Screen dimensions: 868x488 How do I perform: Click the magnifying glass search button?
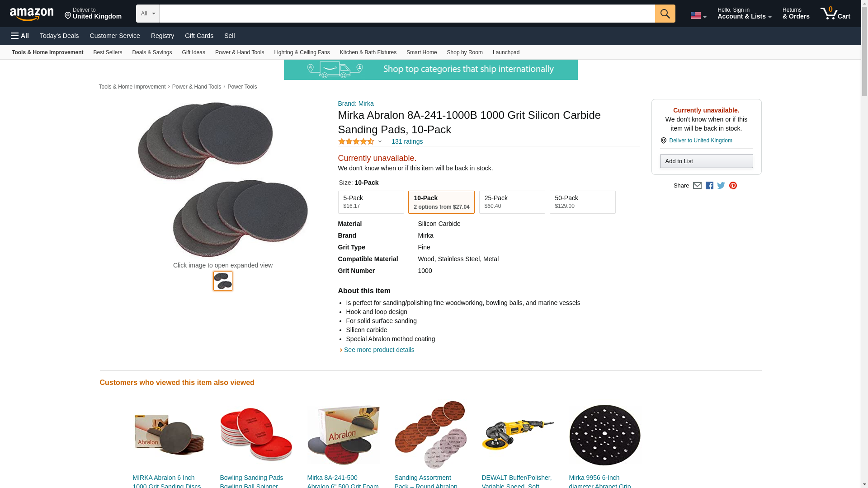[665, 14]
